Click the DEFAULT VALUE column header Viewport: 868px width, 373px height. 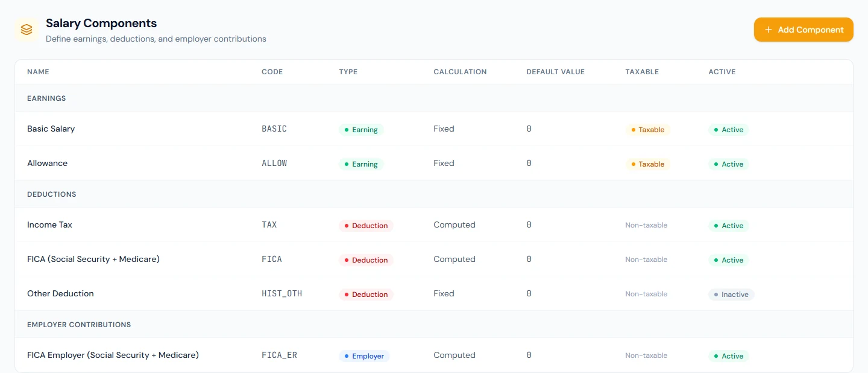click(555, 72)
